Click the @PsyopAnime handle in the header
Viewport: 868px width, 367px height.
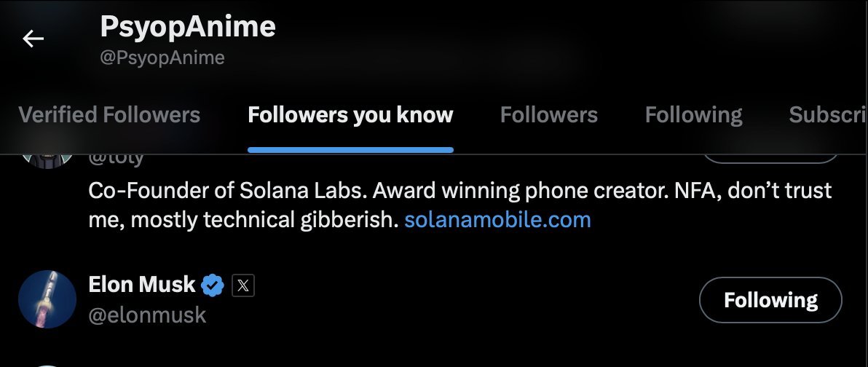(x=162, y=58)
